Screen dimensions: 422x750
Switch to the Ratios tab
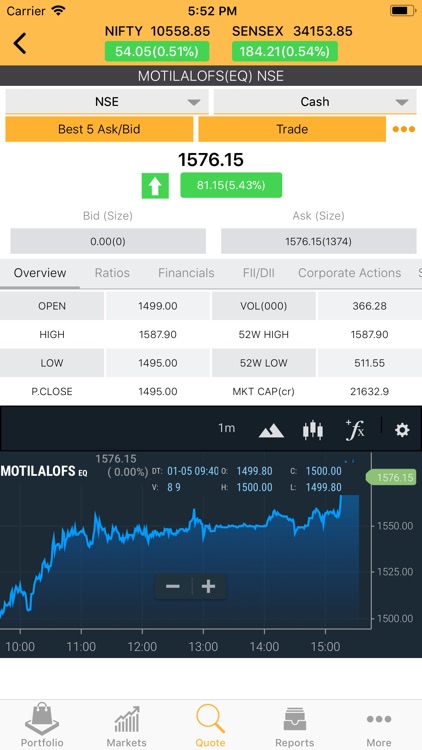112,273
